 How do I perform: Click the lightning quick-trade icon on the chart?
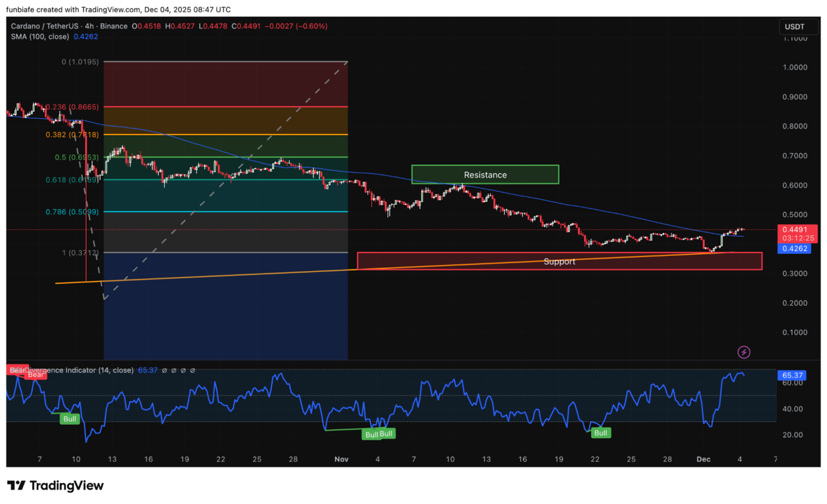pyautogui.click(x=743, y=352)
